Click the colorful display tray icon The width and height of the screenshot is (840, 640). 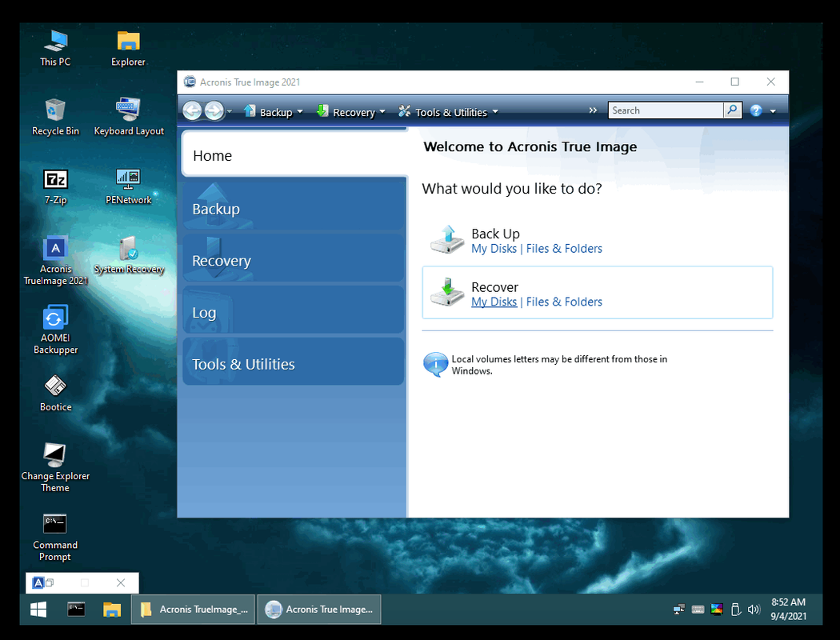coord(716,610)
